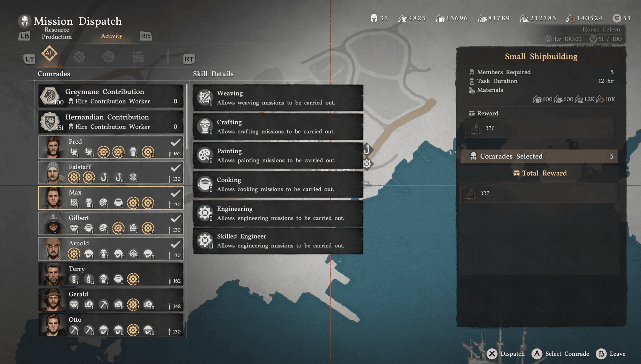
Task: Click the RT shoulder button icon
Action: pyautogui.click(x=189, y=59)
